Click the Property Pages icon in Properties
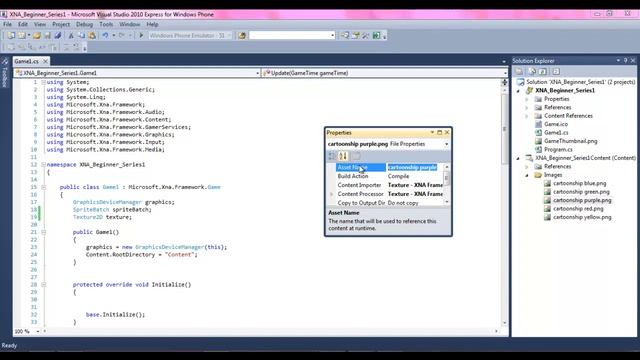The height and width of the screenshot is (360, 640). coord(356,156)
